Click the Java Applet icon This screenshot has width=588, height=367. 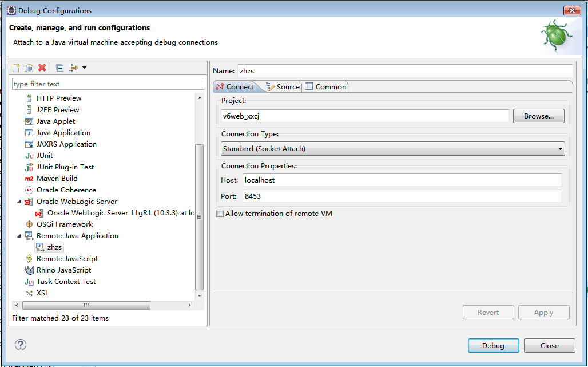point(29,121)
